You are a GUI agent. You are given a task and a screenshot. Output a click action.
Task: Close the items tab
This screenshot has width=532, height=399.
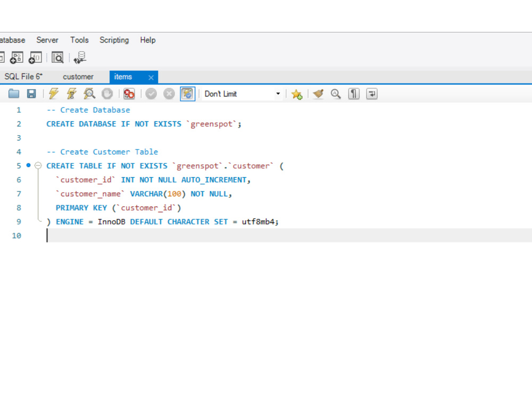point(151,77)
